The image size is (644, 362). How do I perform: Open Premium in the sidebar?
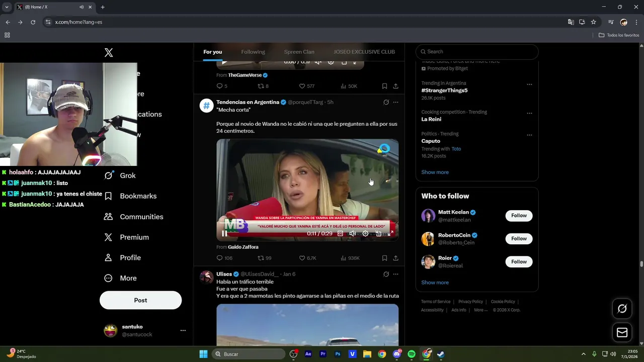tap(126, 237)
